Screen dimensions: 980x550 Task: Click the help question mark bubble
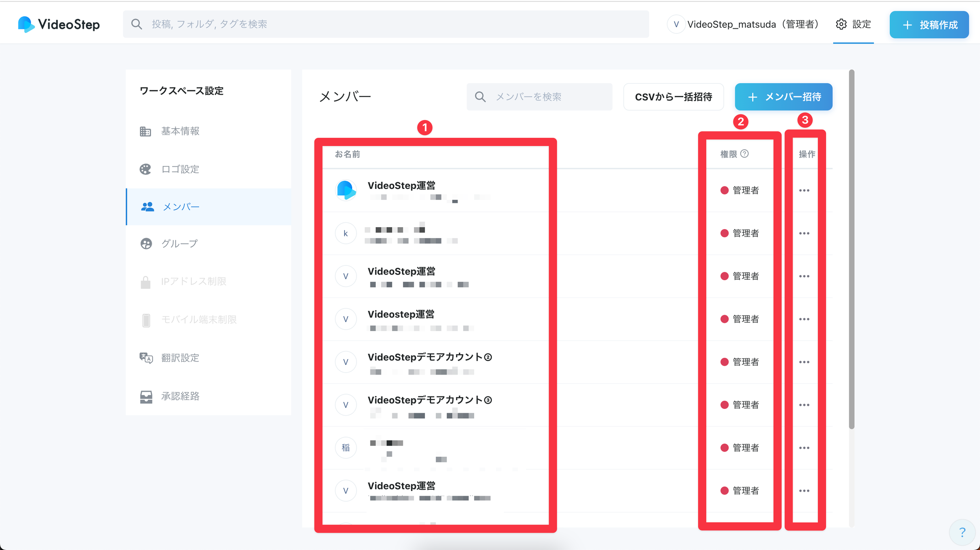coord(962,532)
